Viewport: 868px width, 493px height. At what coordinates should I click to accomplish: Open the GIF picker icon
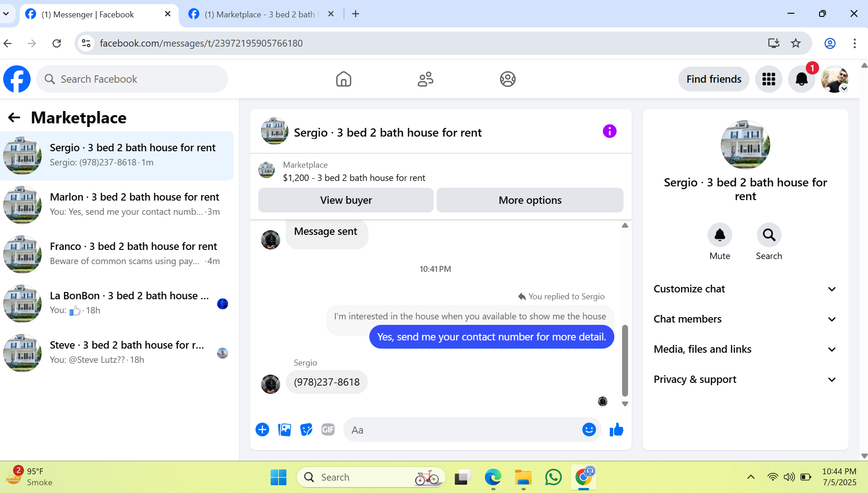[x=328, y=429]
